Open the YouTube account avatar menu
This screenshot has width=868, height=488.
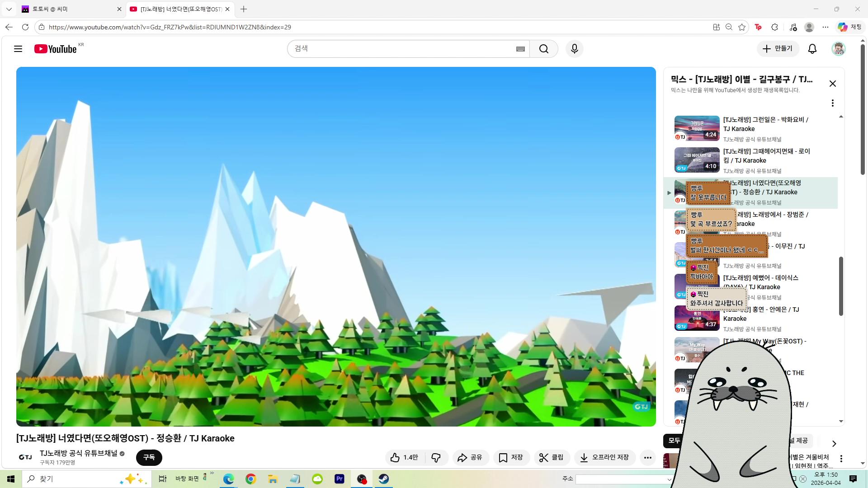839,49
